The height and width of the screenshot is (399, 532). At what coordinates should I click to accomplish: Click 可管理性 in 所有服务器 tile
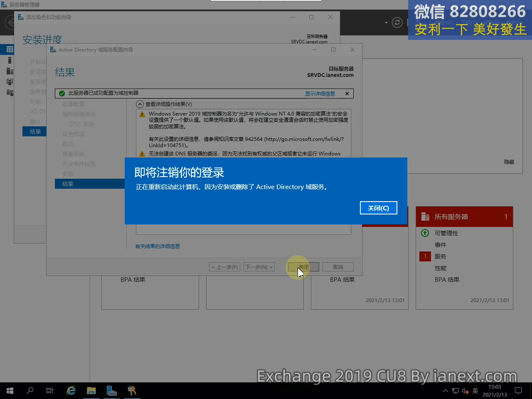point(446,233)
